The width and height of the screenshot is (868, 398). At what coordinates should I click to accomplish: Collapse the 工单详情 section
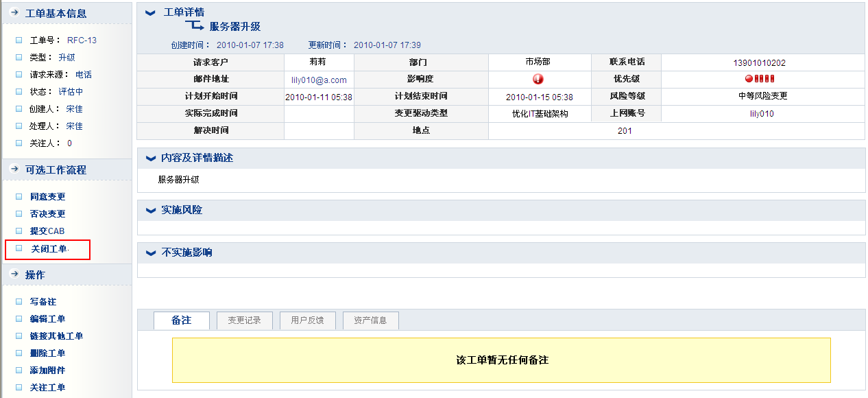tap(150, 13)
